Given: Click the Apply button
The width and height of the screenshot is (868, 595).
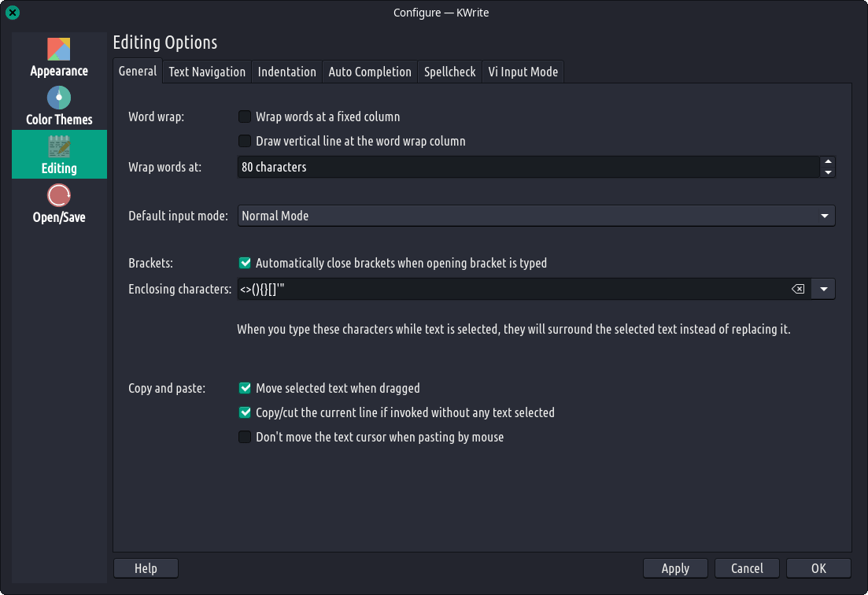Looking at the screenshot, I should tap(675, 568).
